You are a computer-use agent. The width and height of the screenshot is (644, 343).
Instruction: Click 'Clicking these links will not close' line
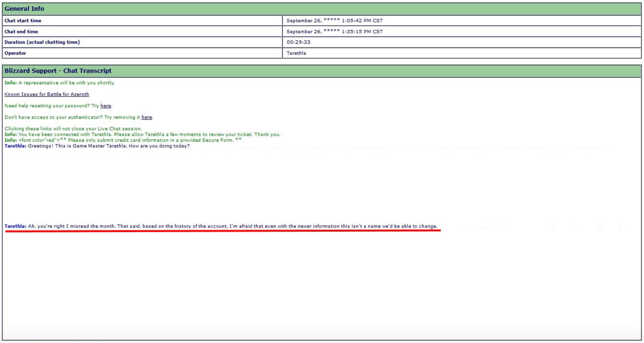(x=73, y=129)
